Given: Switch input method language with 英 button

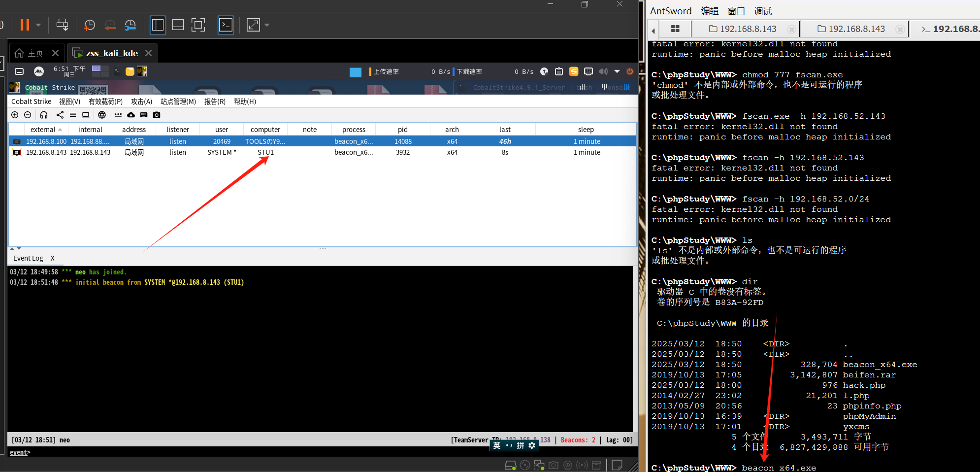Looking at the screenshot, I should coord(497,445).
